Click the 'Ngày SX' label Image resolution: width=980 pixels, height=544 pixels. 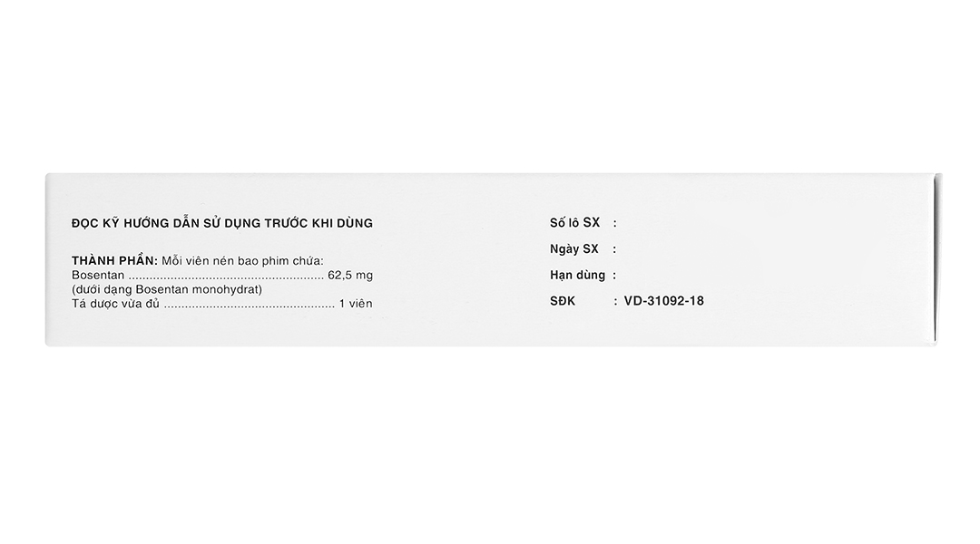click(573, 248)
